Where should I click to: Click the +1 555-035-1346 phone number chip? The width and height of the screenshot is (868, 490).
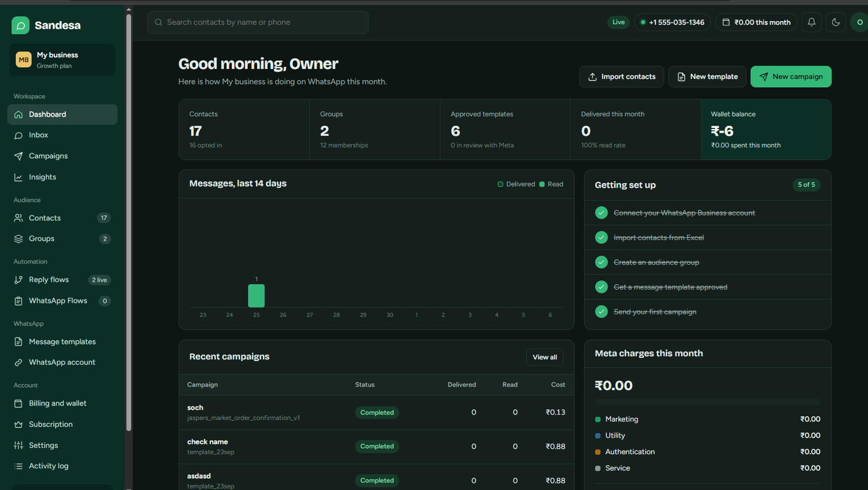pos(672,22)
